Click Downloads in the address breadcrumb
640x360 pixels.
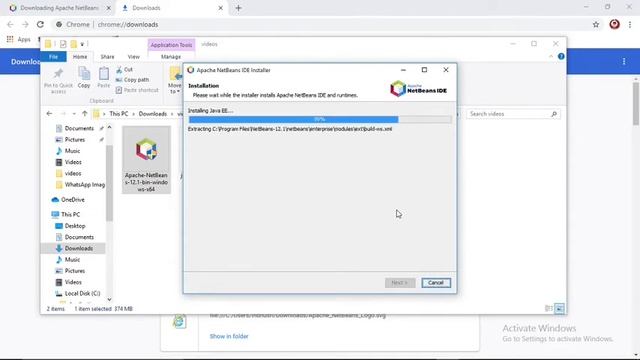(153, 114)
